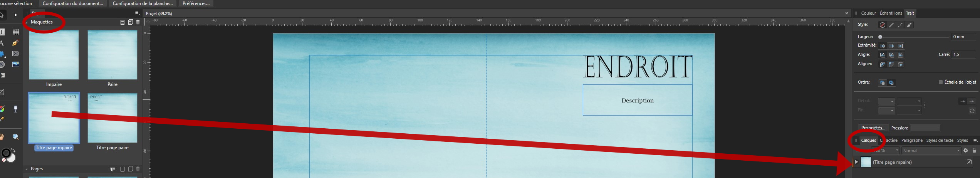The width and height of the screenshot is (980, 178).
Task: Click the Préférences button
Action: (x=196, y=3)
